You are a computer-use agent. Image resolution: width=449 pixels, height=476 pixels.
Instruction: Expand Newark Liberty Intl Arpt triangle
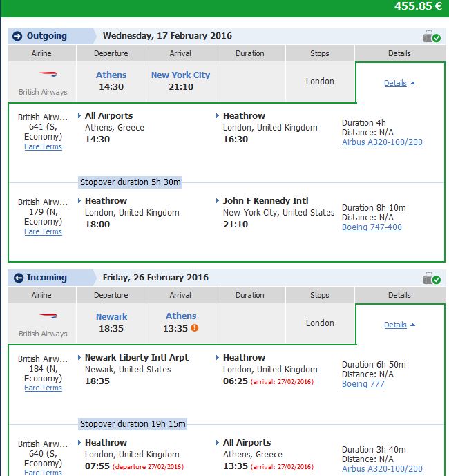click(79, 358)
